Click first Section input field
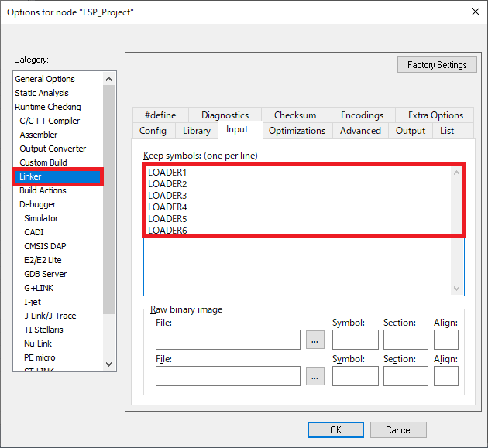The image size is (488, 448). coord(406,340)
